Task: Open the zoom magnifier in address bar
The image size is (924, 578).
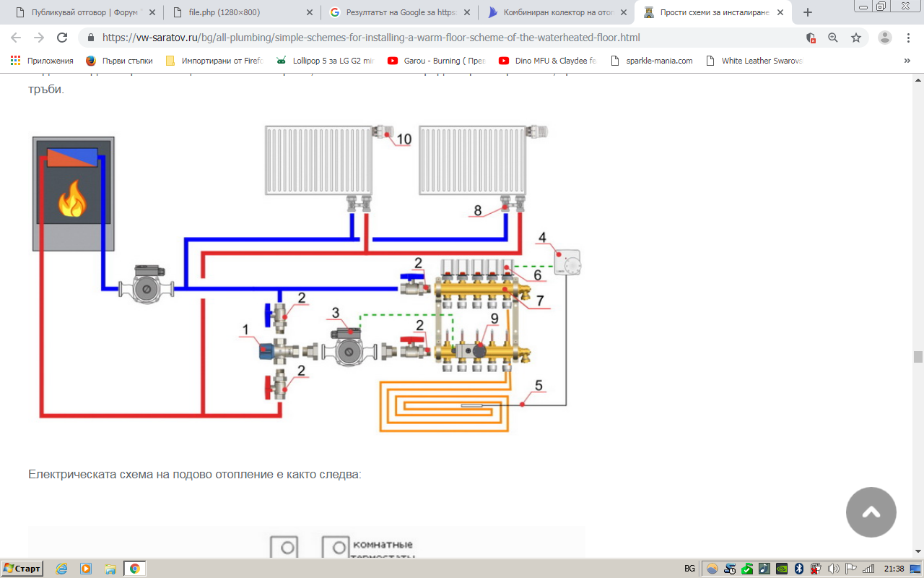Action: [x=833, y=38]
